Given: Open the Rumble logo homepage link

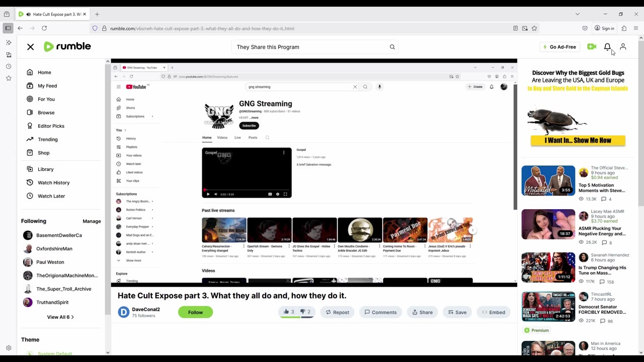Looking at the screenshot, I should [x=67, y=47].
